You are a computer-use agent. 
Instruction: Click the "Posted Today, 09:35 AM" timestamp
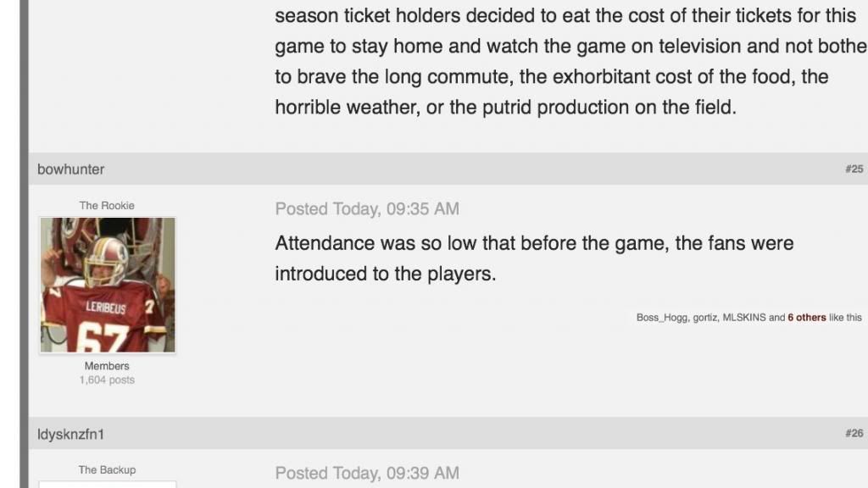(x=367, y=209)
